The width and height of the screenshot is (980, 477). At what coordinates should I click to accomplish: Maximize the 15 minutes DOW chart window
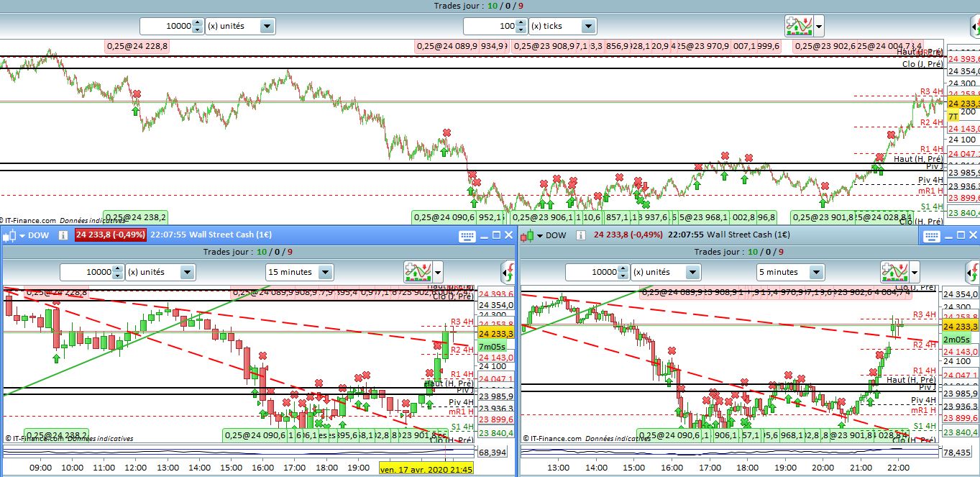pos(495,235)
